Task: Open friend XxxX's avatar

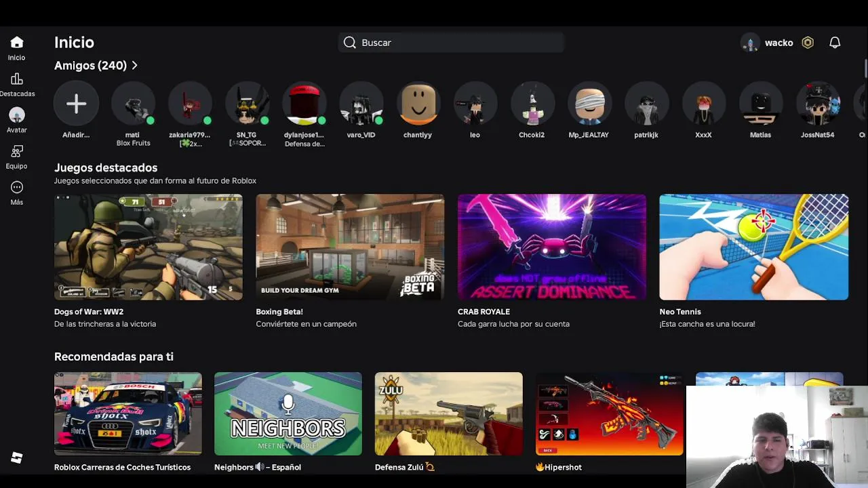Action: tap(703, 104)
